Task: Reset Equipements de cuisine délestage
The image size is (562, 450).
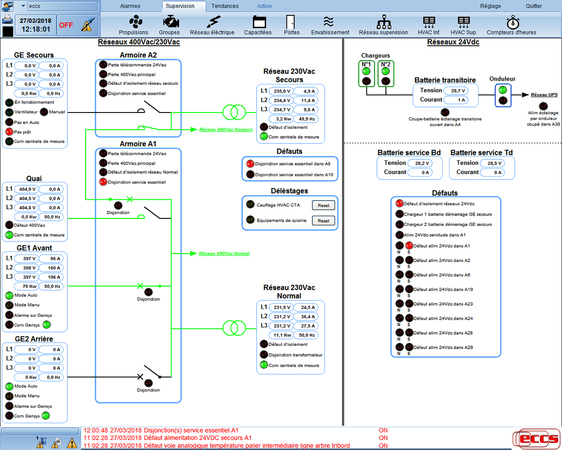Action: (x=323, y=221)
